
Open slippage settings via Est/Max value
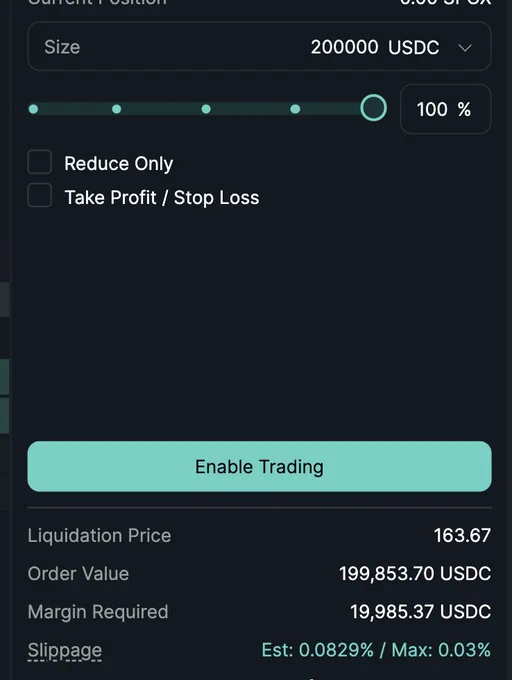point(376,650)
